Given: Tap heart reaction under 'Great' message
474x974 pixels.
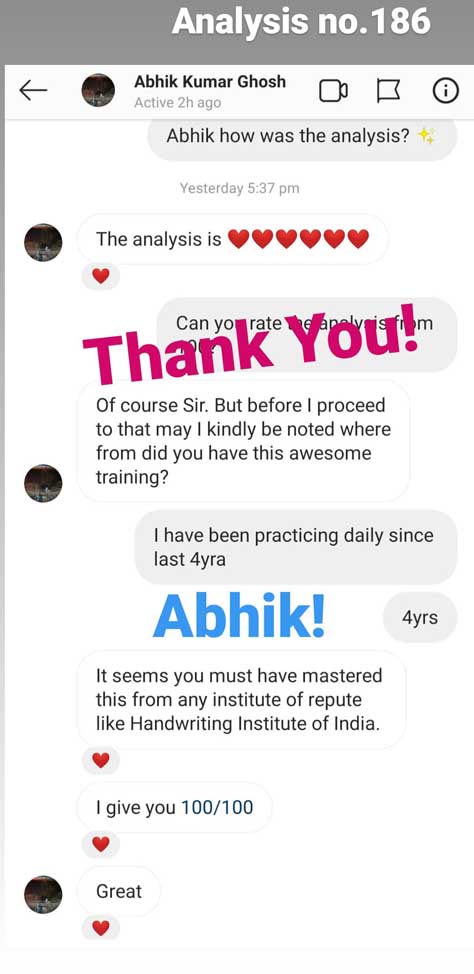Looking at the screenshot, I should [101, 927].
